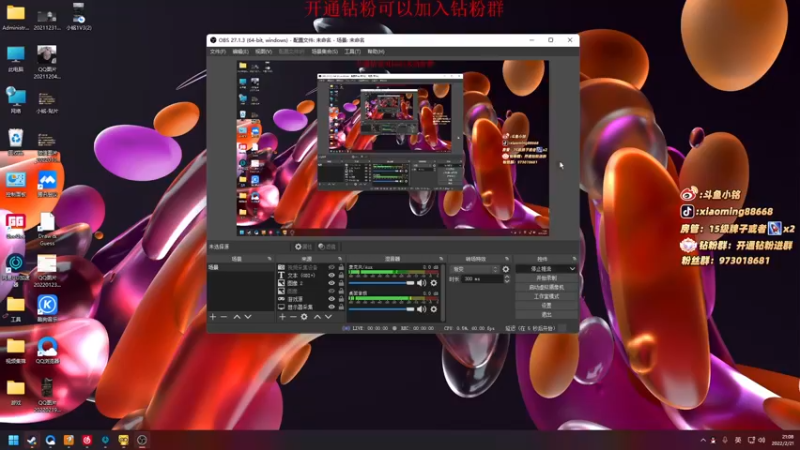Viewport: 800px width, 450px height.
Task: Mute the 麦克风/Aux audio channel
Action: pos(421,283)
